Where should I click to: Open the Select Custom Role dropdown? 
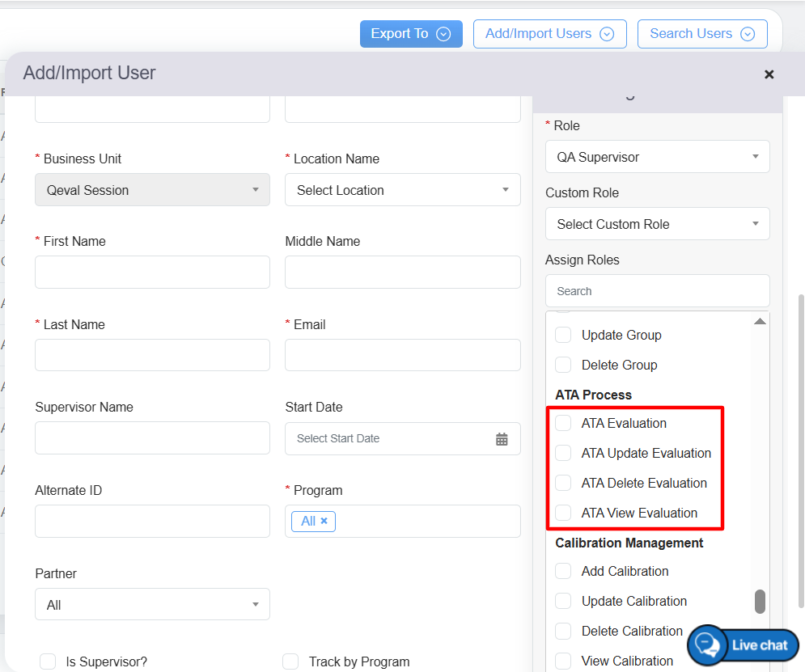(x=657, y=224)
